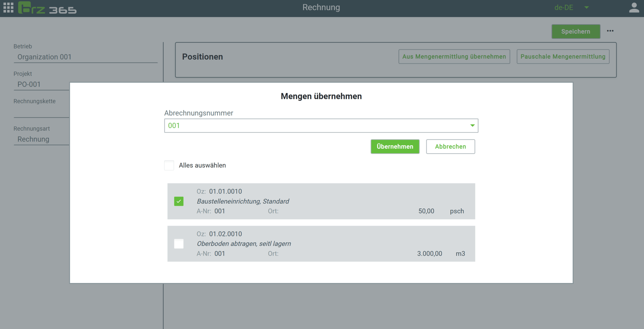
Task: Click the Rechnungskette field
Action: click(41, 112)
